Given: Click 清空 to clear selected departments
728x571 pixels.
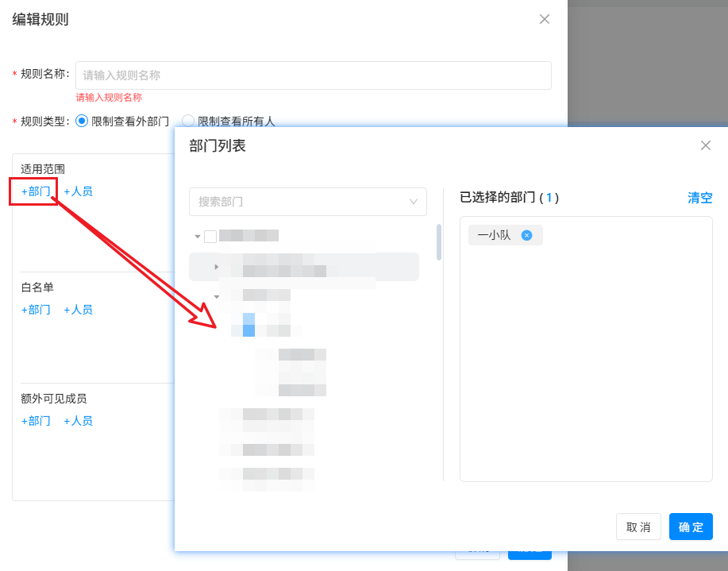Looking at the screenshot, I should 699,199.
